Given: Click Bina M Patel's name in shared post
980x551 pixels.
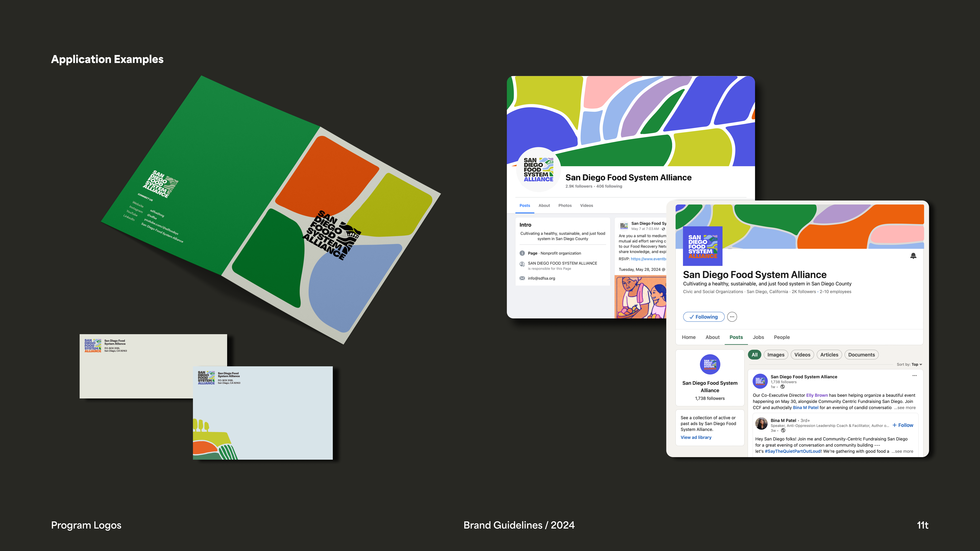Looking at the screenshot, I should coord(783,421).
